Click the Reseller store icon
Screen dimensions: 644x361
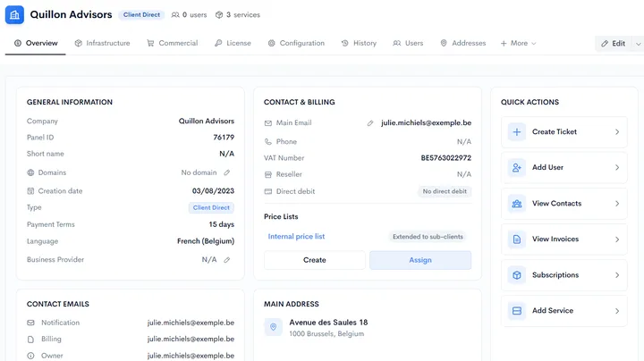point(268,174)
